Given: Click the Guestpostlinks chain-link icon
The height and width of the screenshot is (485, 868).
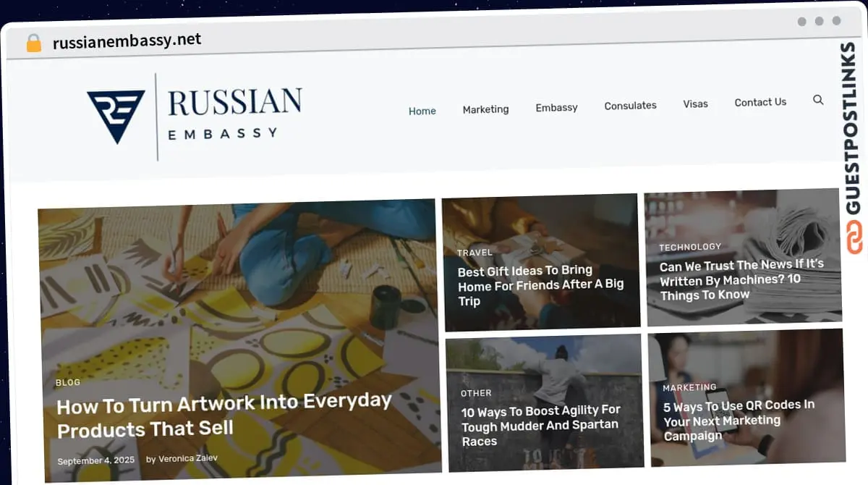Looking at the screenshot, I should pyautogui.click(x=855, y=237).
